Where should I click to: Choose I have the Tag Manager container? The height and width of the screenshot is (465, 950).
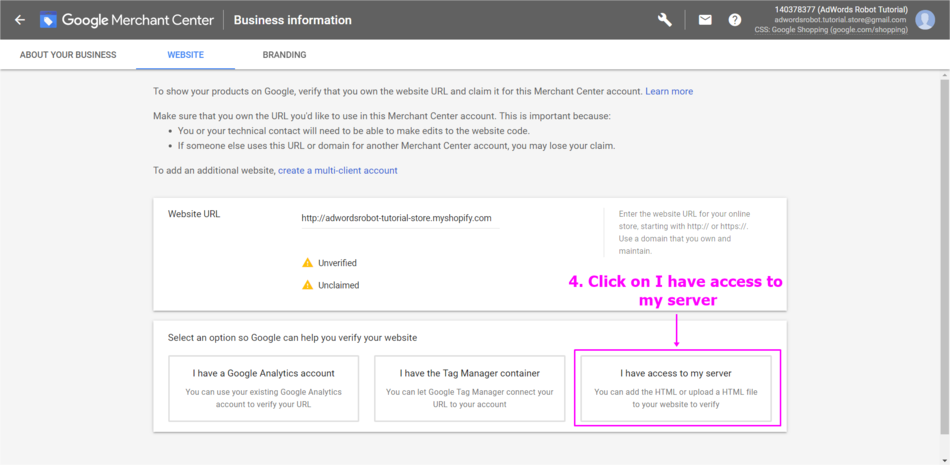point(469,389)
